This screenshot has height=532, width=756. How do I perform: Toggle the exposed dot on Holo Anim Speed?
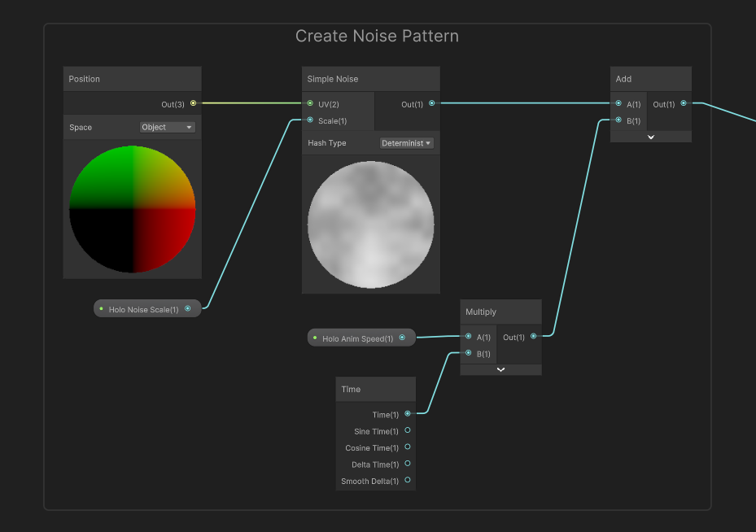(315, 337)
